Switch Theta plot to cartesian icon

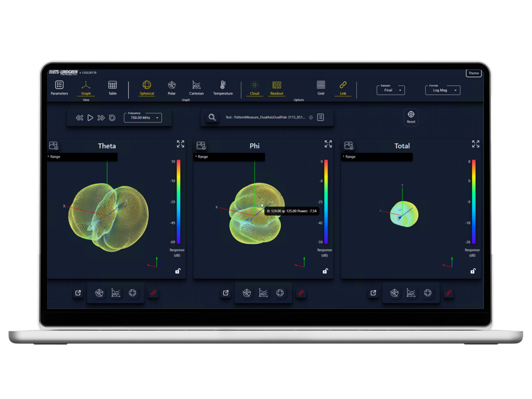(x=116, y=293)
